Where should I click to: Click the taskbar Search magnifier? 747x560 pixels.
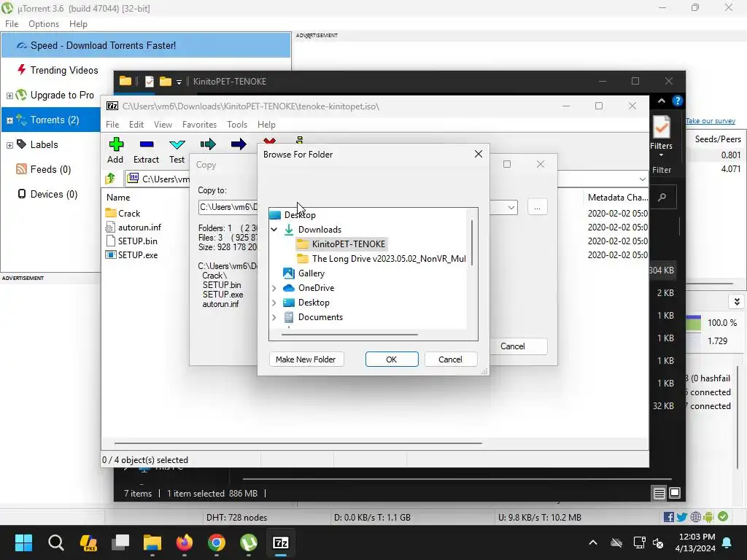(55, 542)
